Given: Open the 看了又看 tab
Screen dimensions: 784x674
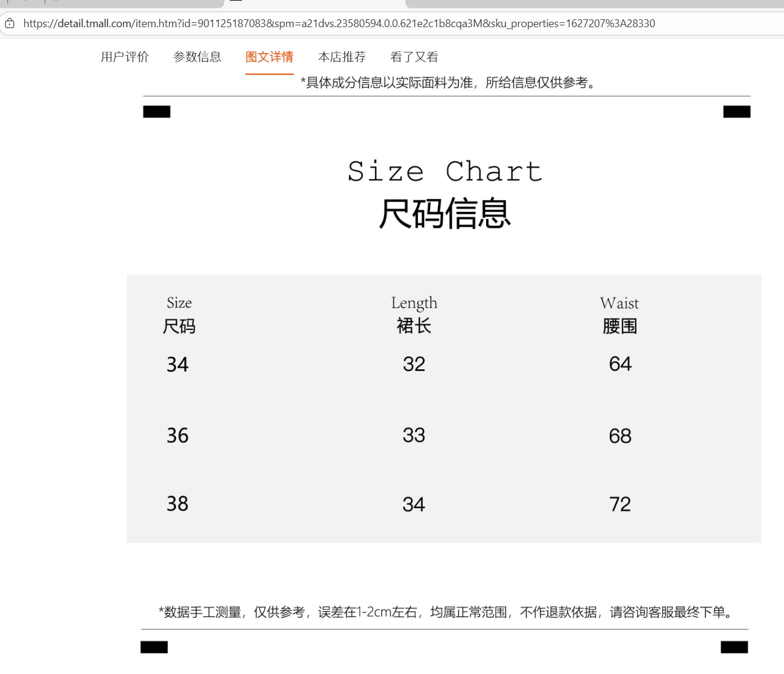Looking at the screenshot, I should coord(414,57).
